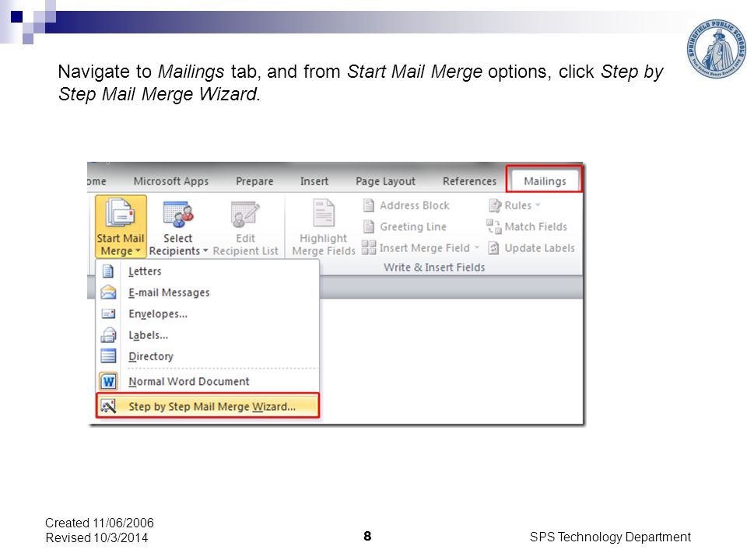Click the Created 11/06/2006 footer text

tap(100, 523)
